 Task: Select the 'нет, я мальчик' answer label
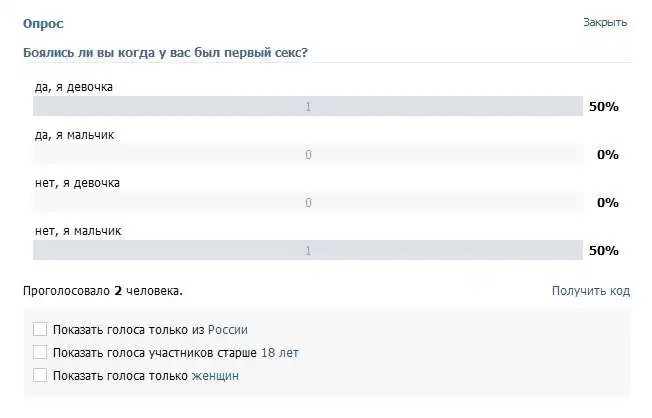(x=78, y=231)
